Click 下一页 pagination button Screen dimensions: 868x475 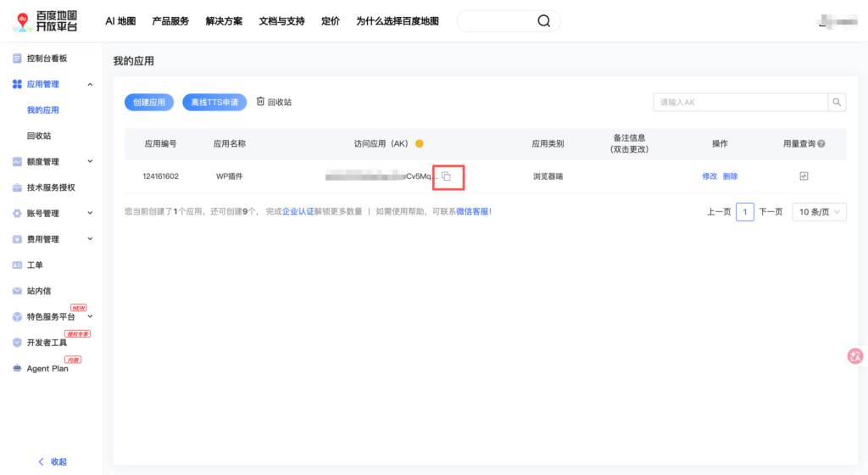771,212
